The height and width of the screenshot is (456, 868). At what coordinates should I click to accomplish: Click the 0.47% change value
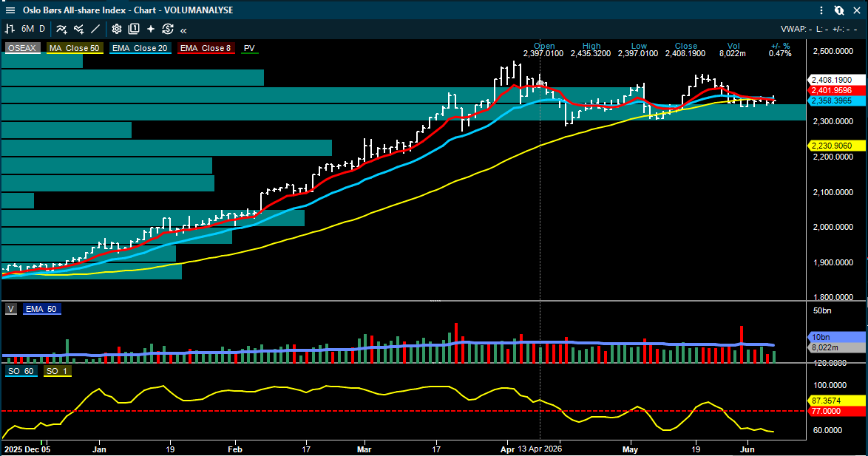pyautogui.click(x=780, y=54)
